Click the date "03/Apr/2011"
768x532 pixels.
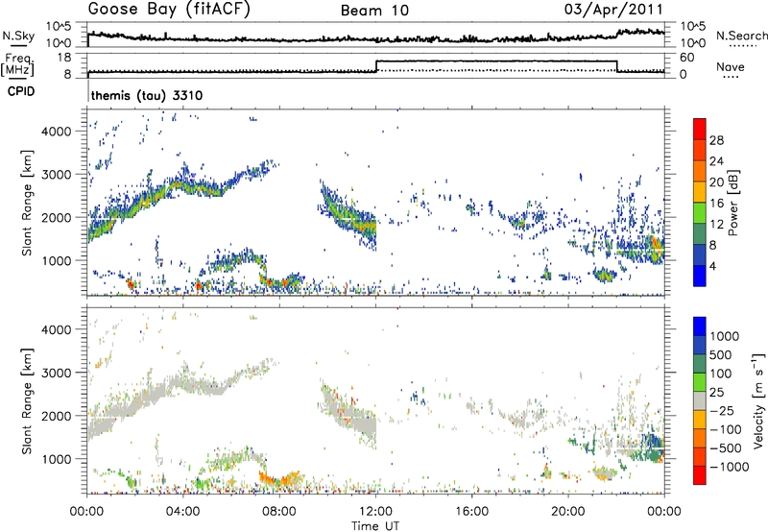614,10
